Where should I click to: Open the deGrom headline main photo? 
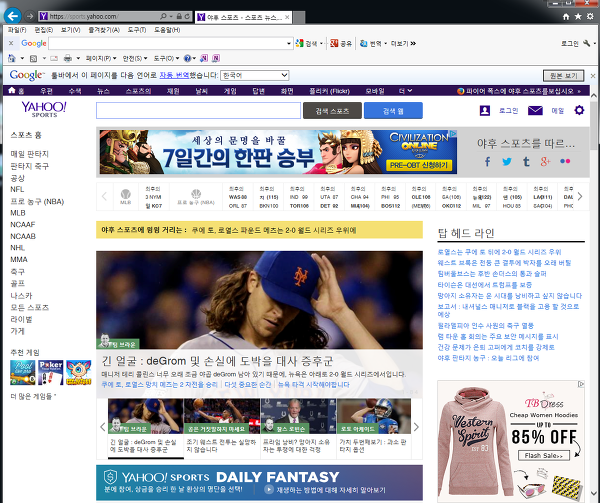tap(259, 300)
